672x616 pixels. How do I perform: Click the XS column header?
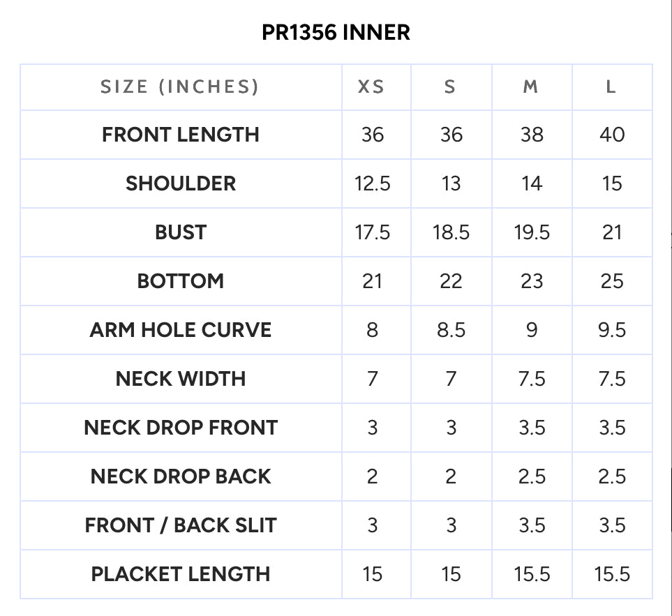(x=371, y=87)
